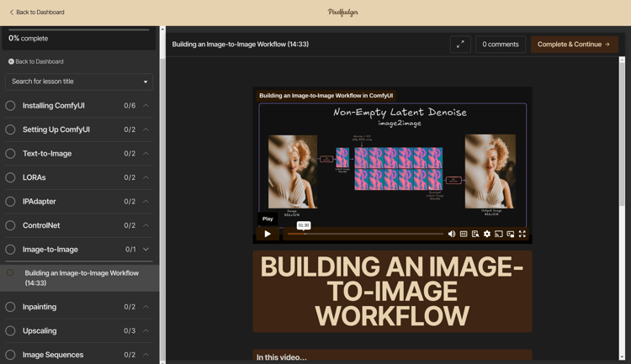The image size is (631, 364).
Task: Mark the Installing ComfyUI section circle
Action: (11, 106)
